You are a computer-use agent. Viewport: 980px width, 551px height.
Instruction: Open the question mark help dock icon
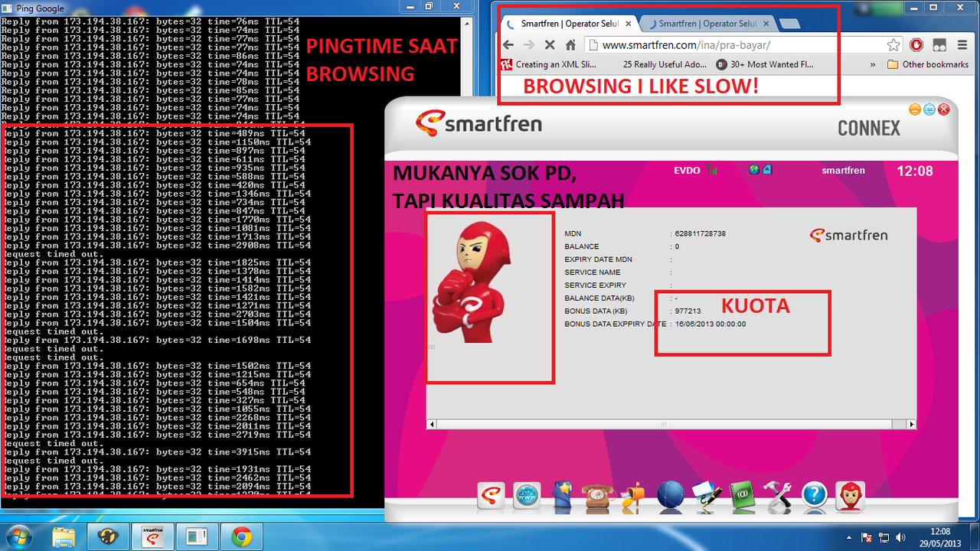815,496
